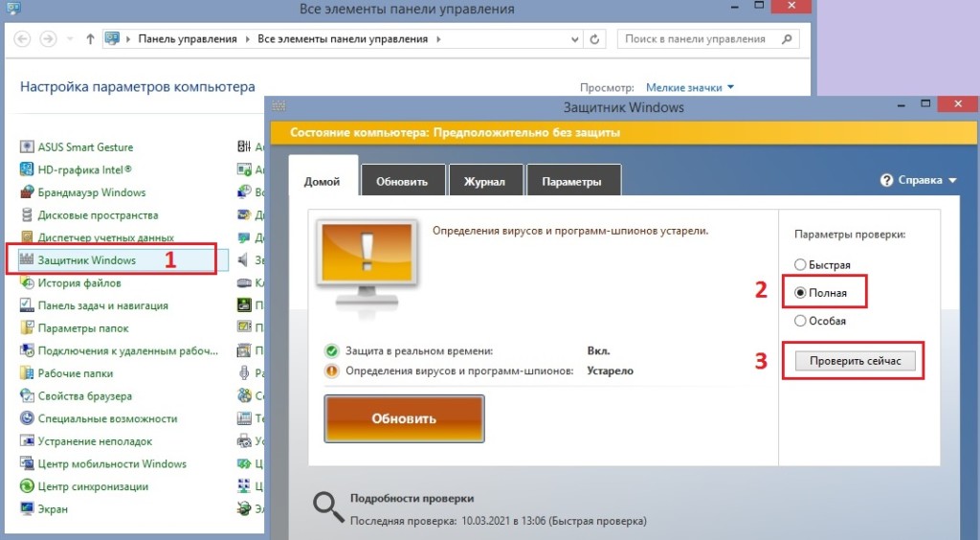Expand chevron after Все элементы панели управления
The image size is (980, 540).
point(438,38)
